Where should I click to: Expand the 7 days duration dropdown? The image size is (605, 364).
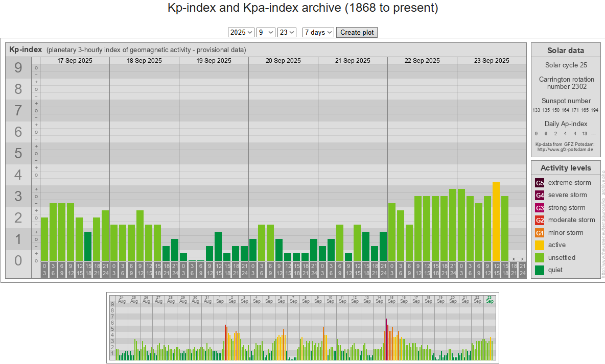pyautogui.click(x=318, y=32)
